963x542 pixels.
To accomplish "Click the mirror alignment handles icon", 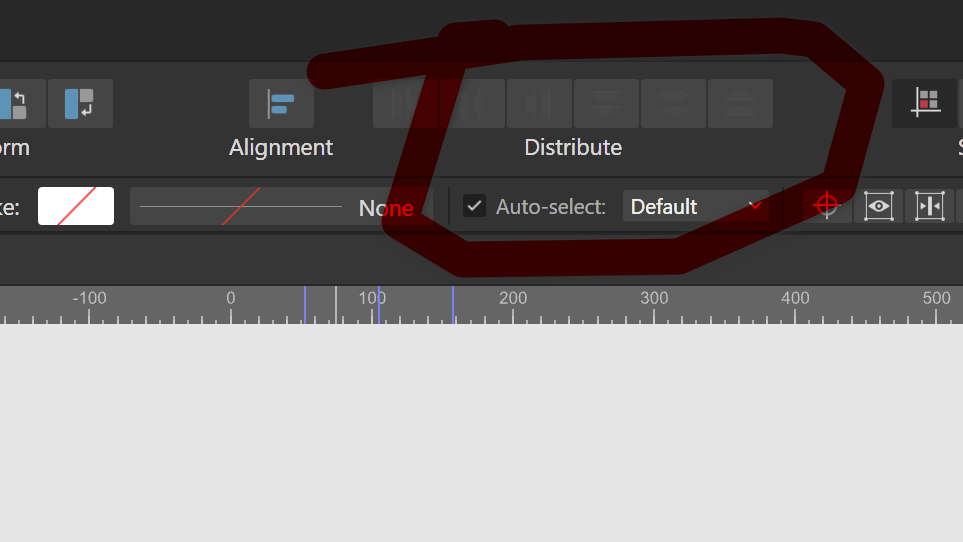I will [929, 206].
